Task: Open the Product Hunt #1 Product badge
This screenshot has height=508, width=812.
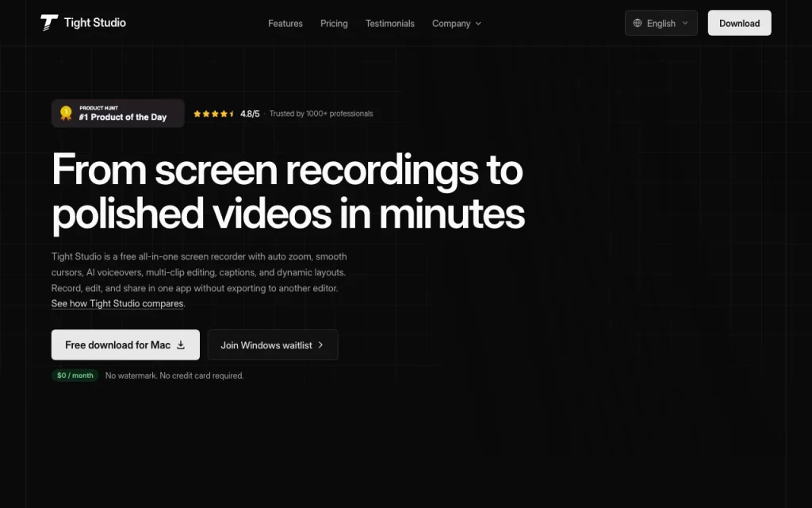Action: 118,113
